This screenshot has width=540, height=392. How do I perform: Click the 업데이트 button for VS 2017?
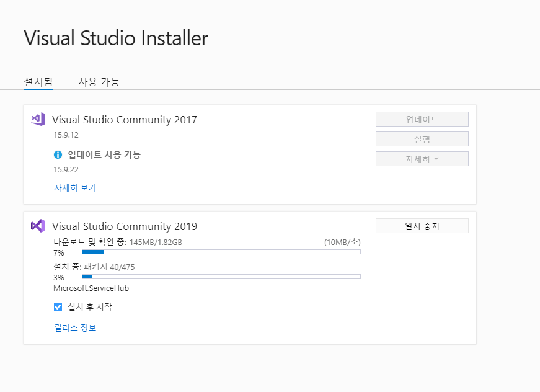coord(422,119)
